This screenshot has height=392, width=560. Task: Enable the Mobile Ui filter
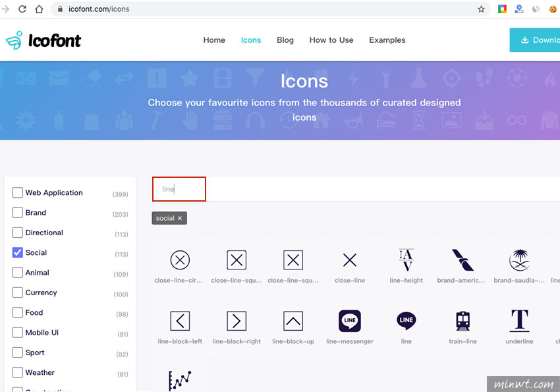[x=18, y=333]
